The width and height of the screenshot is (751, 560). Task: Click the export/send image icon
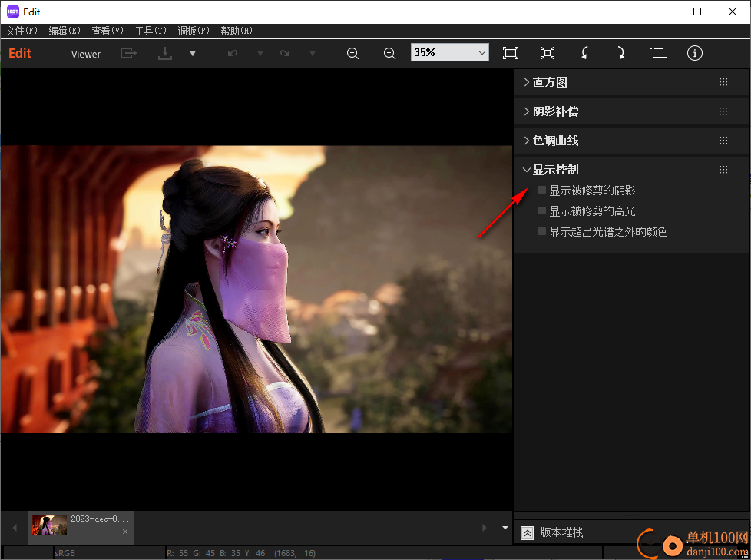pyautogui.click(x=128, y=53)
